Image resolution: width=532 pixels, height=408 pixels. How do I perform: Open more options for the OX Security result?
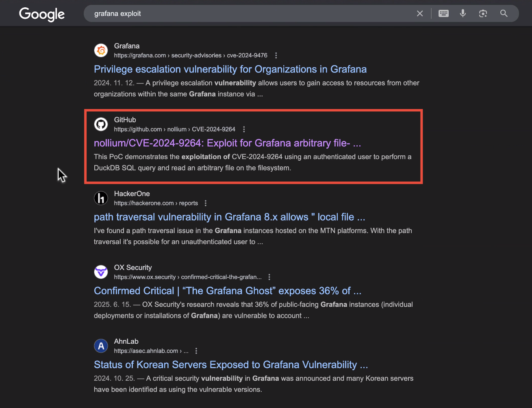269,277
